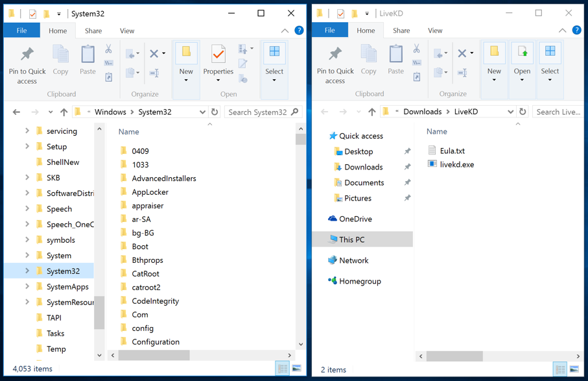Select the config folder in System32

(x=137, y=328)
